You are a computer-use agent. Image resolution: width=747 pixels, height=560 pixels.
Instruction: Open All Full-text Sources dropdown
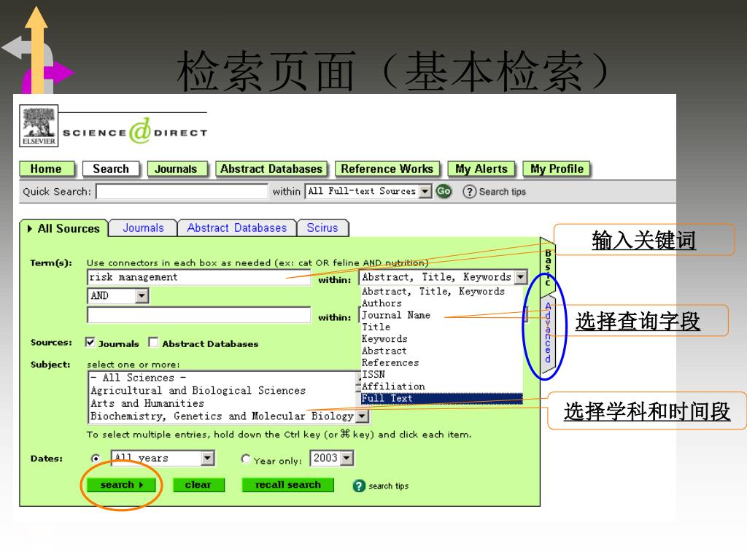click(425, 192)
